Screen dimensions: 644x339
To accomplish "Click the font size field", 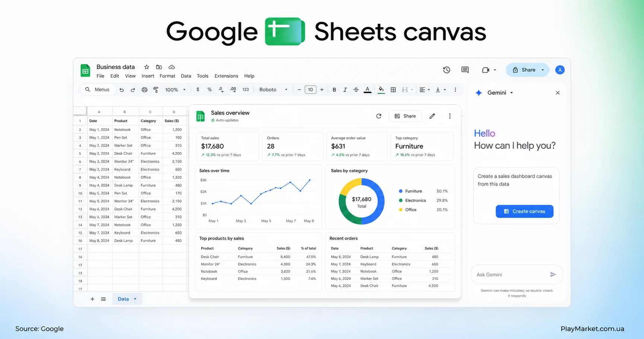I will click(x=310, y=90).
